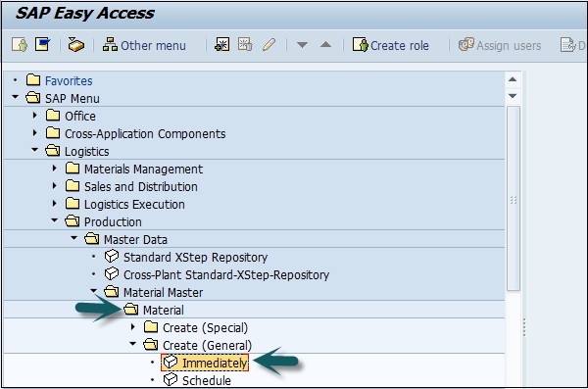Click the tree scrollbar up arrow

click(x=513, y=79)
